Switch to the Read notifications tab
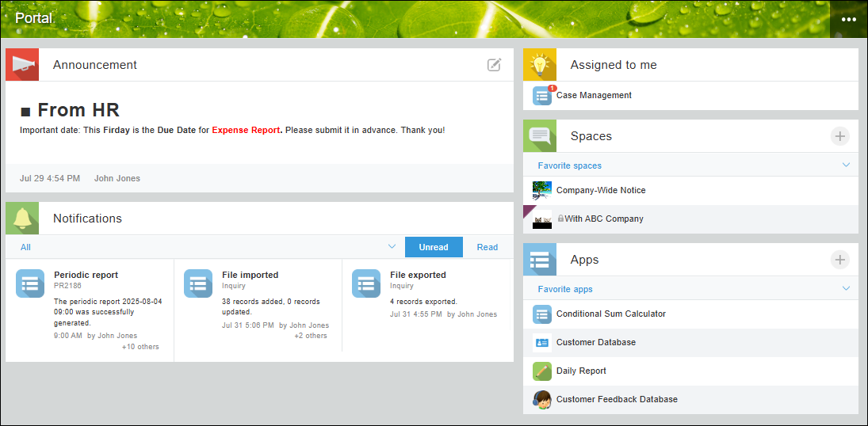 [x=488, y=247]
